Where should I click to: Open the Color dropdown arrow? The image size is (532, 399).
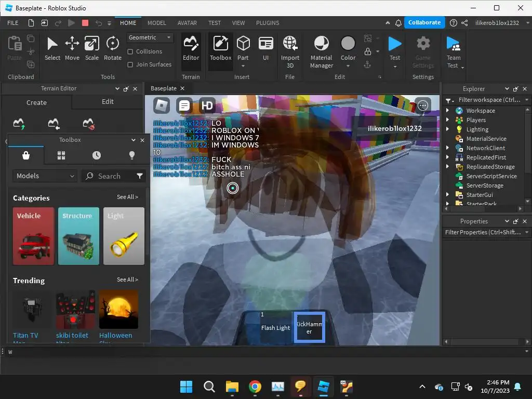coord(348,66)
